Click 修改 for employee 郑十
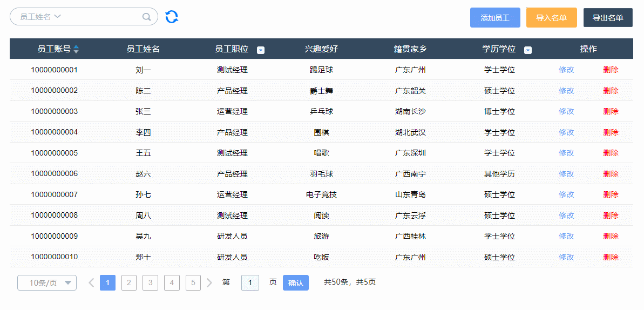The width and height of the screenshot is (644, 310). tap(566, 258)
